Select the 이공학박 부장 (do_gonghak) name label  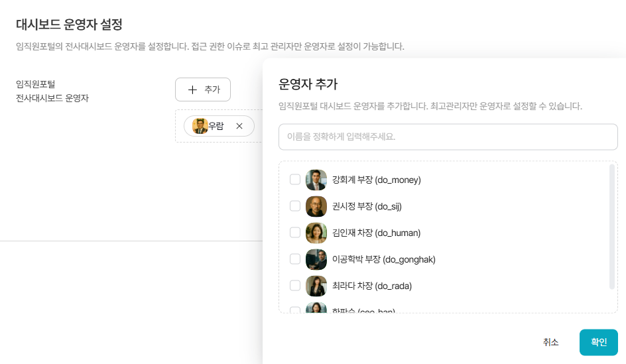383,259
